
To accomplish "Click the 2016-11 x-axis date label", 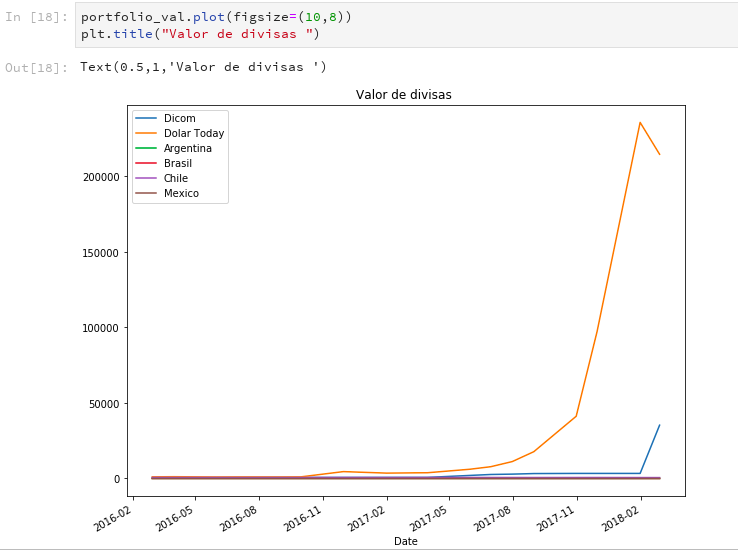I will coord(303,519).
